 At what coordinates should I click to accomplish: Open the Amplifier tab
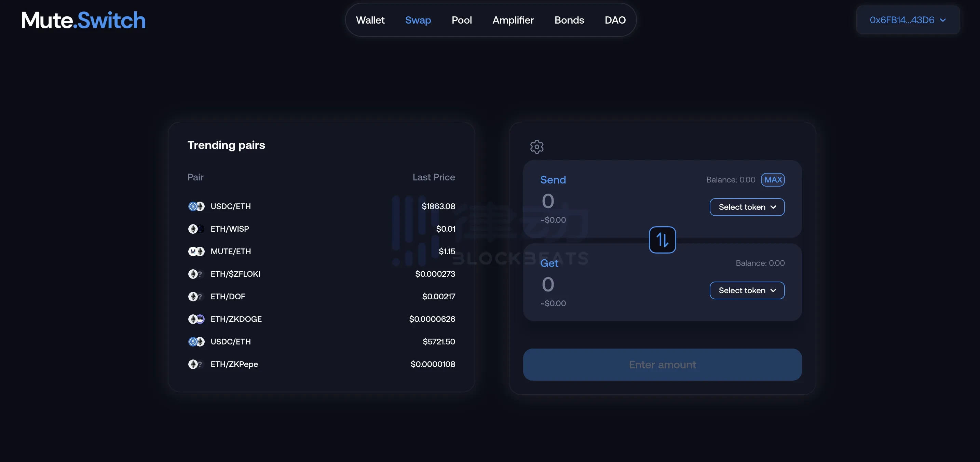click(513, 20)
